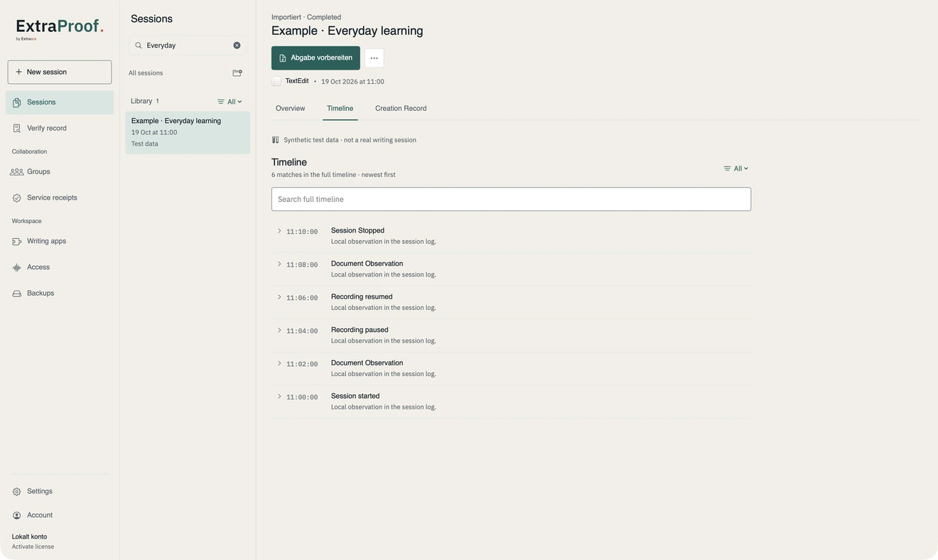Click the Service receipts badge icon
938x560 pixels.
click(16, 198)
